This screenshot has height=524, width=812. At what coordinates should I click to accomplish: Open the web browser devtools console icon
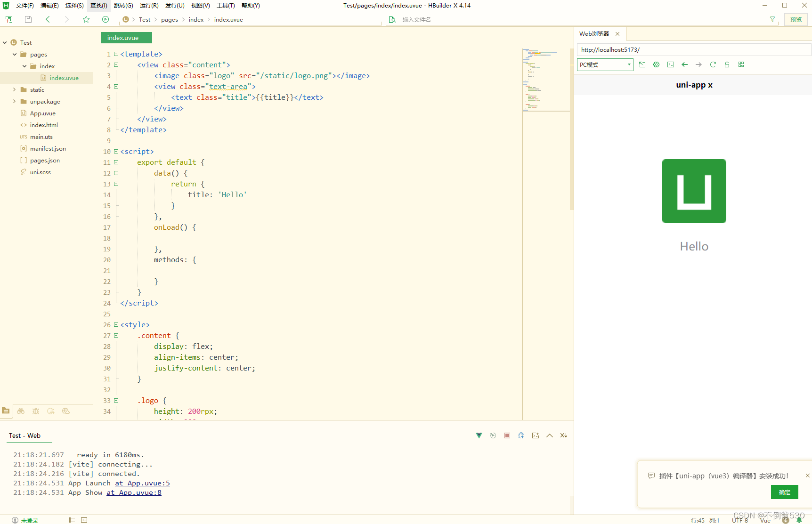pyautogui.click(x=671, y=64)
